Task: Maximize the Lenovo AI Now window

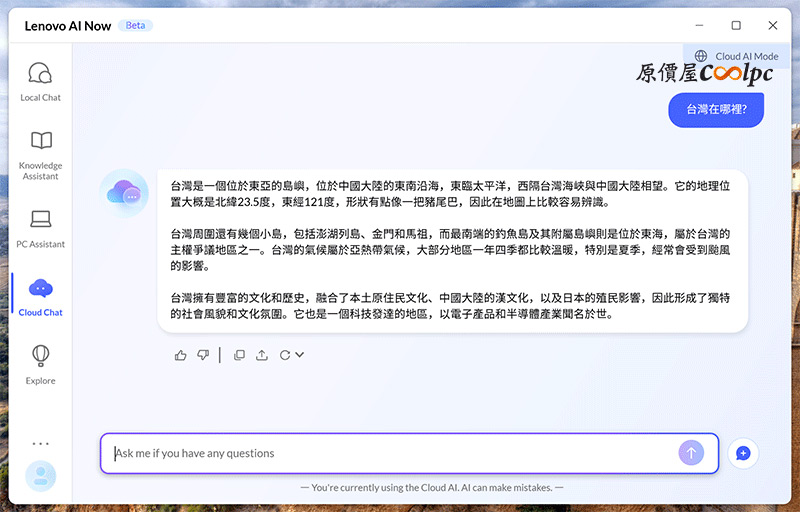Action: click(x=736, y=25)
